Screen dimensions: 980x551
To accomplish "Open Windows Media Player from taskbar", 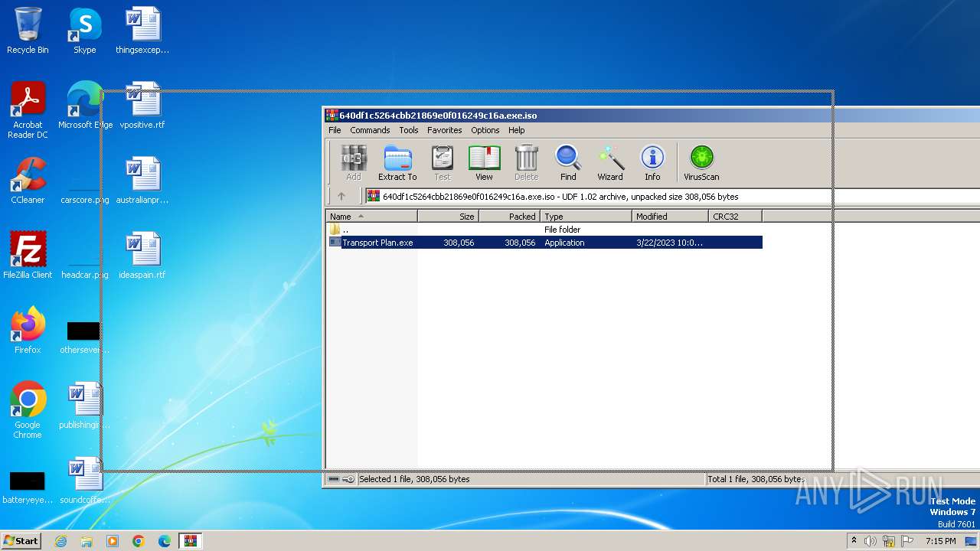I will (113, 541).
